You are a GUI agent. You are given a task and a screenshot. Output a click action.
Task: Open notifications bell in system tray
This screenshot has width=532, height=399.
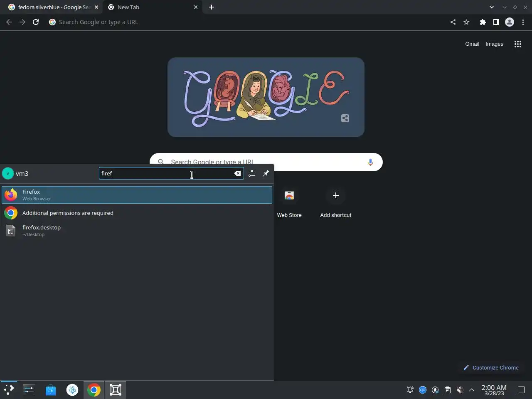click(x=410, y=390)
